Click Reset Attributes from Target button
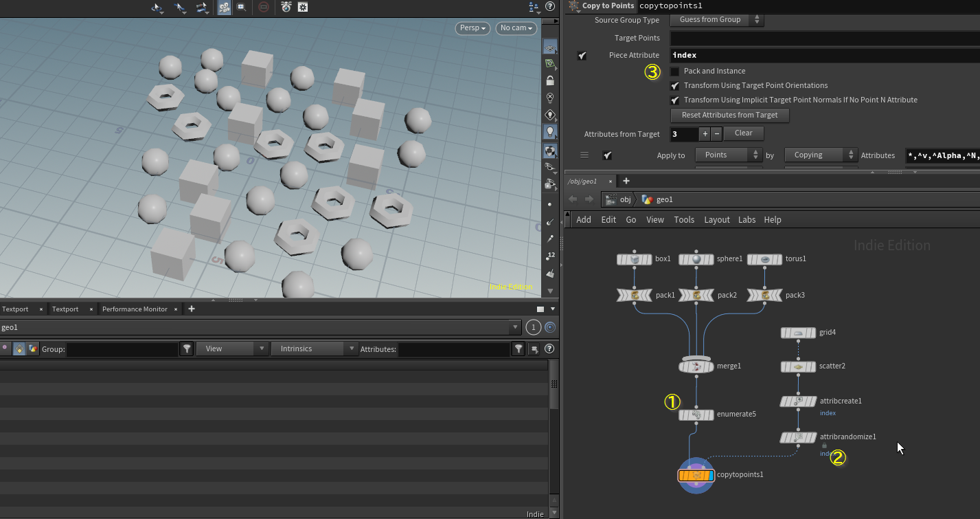 (x=729, y=115)
